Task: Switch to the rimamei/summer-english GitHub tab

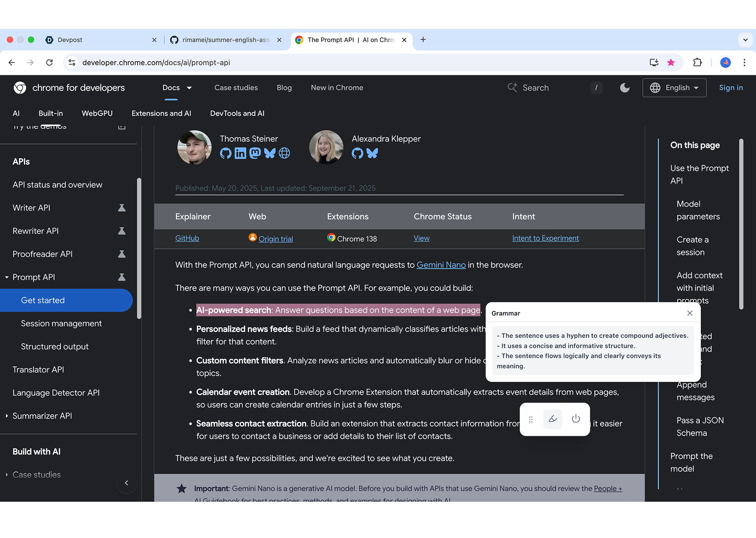Action: click(226, 40)
